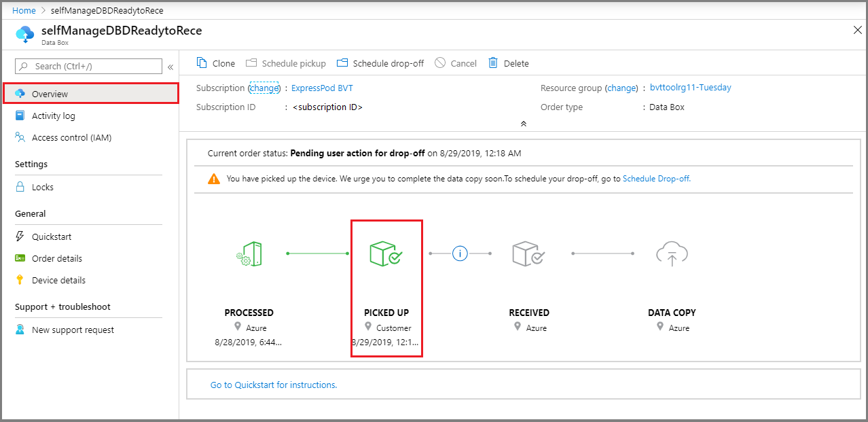The image size is (868, 422).
Task: Click the <subscription ID> value
Action: (327, 107)
